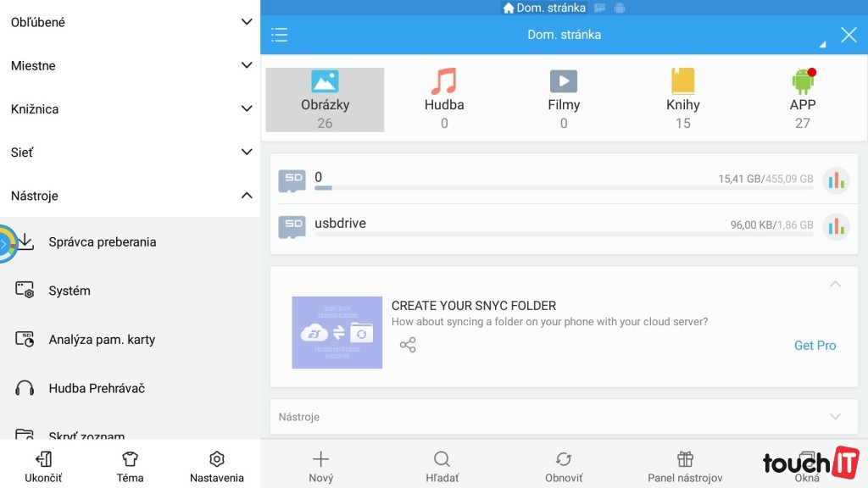
Task: Expand the Miestne section
Action: coord(246,65)
